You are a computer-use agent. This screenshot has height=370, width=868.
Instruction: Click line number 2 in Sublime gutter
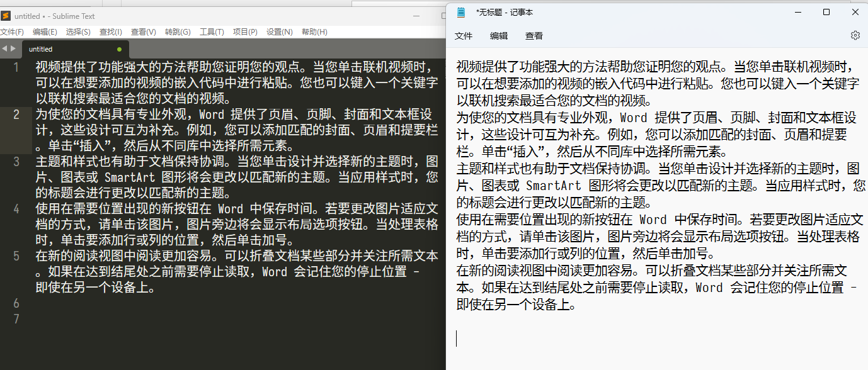pyautogui.click(x=16, y=115)
